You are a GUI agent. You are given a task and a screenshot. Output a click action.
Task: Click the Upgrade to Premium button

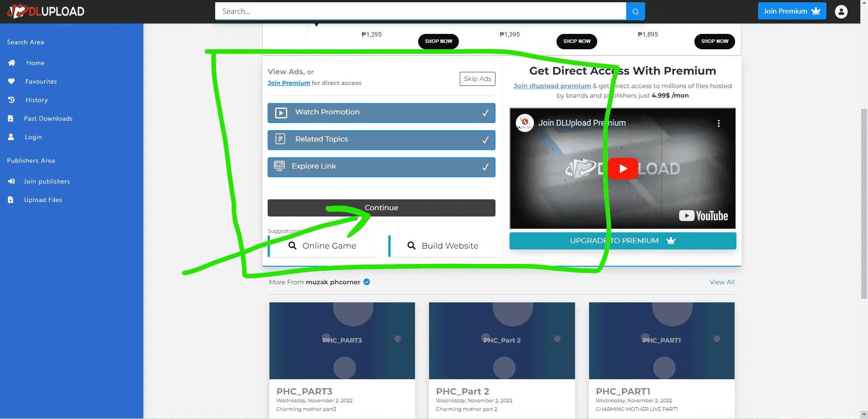pyautogui.click(x=623, y=241)
